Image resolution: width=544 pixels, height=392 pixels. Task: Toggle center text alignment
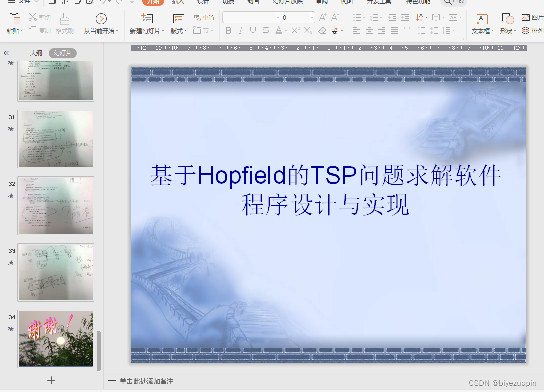pyautogui.click(x=369, y=31)
